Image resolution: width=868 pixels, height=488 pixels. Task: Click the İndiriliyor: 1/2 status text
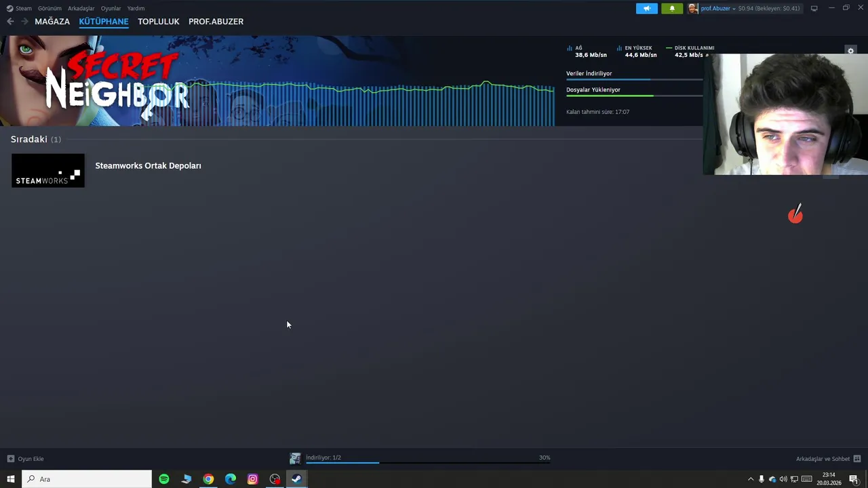pos(323,457)
